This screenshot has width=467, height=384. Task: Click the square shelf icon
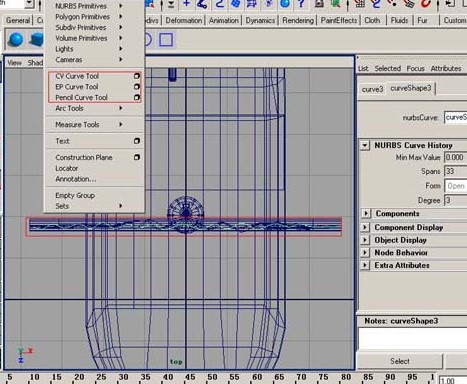pos(166,40)
